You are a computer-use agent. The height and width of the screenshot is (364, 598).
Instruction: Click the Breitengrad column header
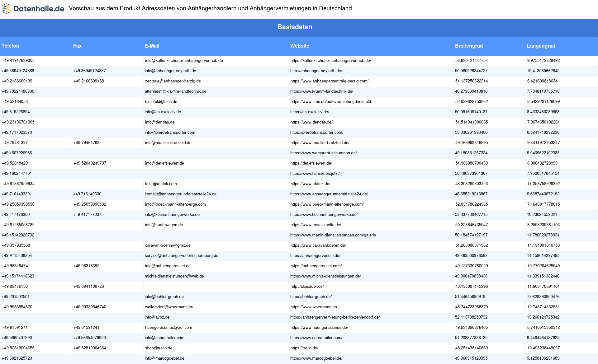pos(469,46)
